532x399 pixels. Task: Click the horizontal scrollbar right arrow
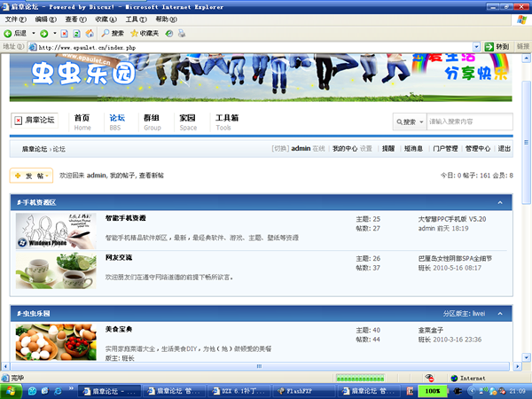517,366
